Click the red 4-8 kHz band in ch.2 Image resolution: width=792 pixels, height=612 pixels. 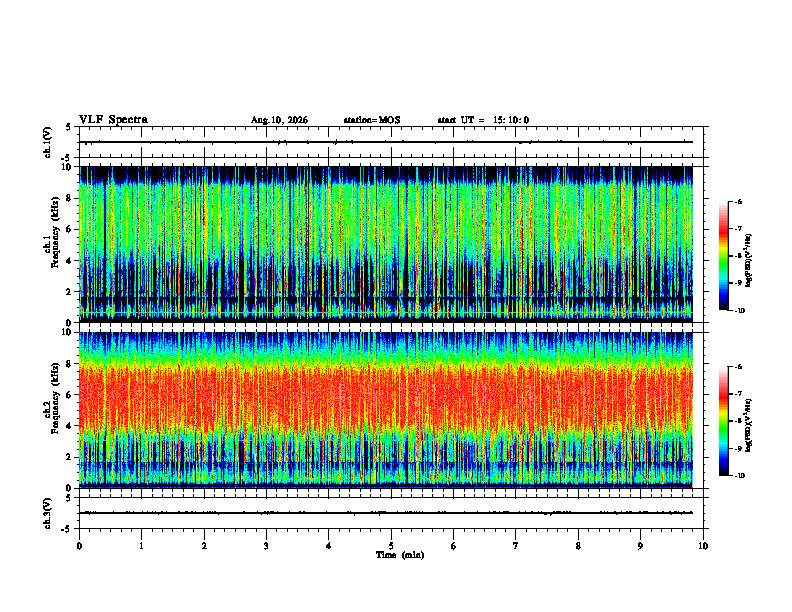386,396
